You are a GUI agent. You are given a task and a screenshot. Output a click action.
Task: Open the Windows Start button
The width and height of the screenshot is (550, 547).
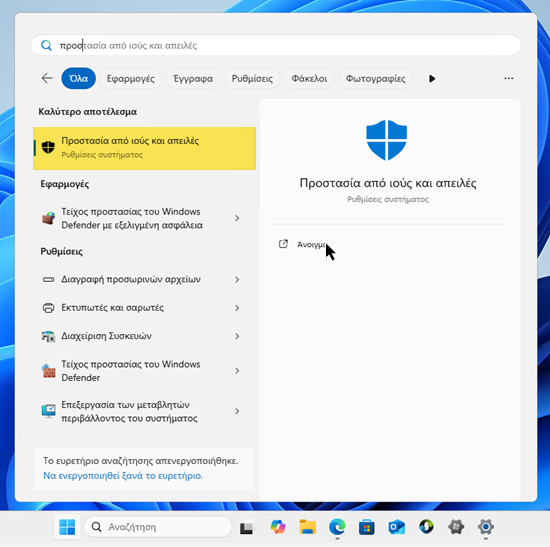point(67,527)
